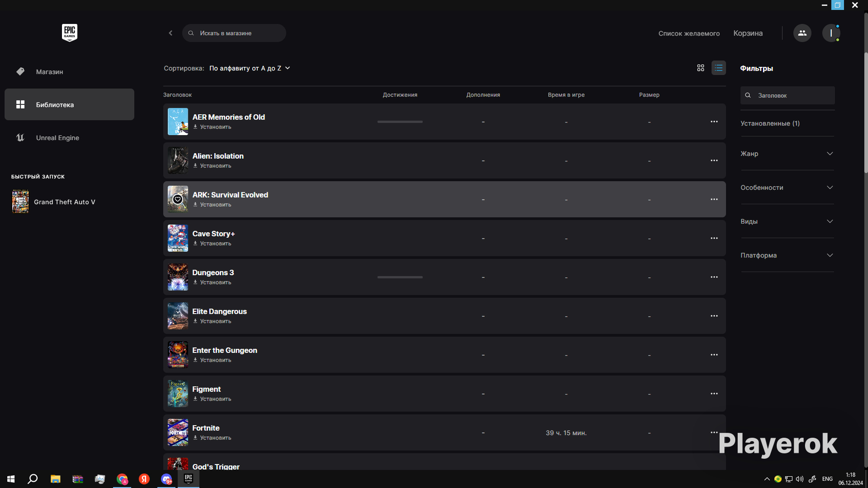868x488 pixels.
Task: Open the friends list icon
Action: click(x=802, y=33)
